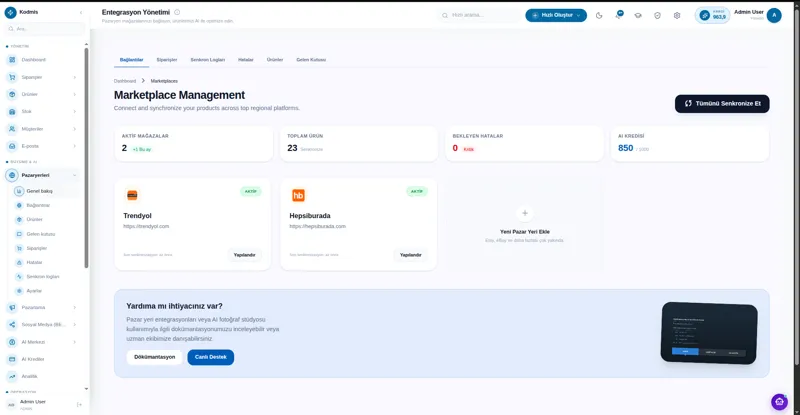Click the graduation cap training icon

638,15
